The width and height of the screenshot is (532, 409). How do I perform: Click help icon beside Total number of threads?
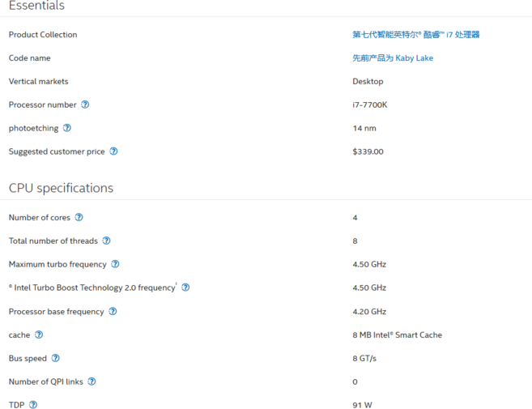point(107,241)
